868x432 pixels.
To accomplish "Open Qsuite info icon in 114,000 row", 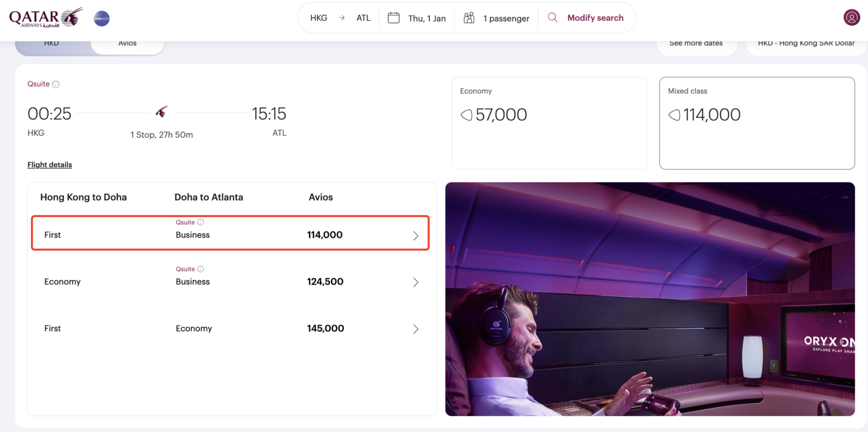I will click(x=201, y=222).
